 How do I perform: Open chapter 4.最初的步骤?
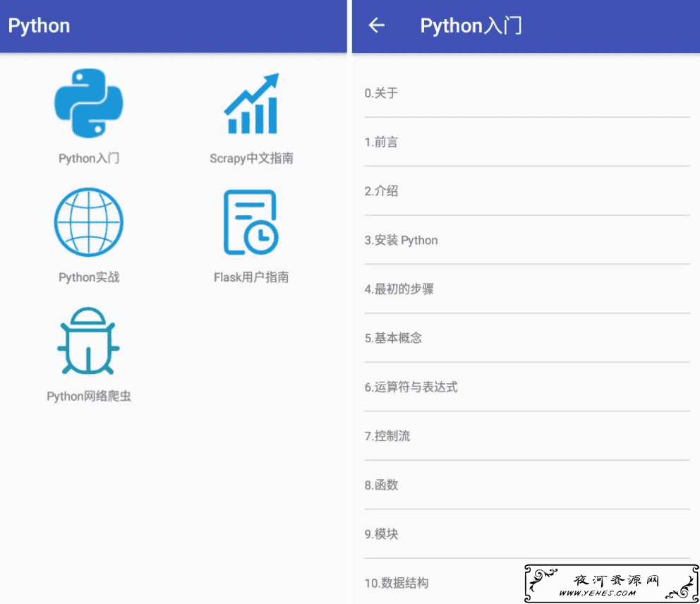click(x=527, y=289)
